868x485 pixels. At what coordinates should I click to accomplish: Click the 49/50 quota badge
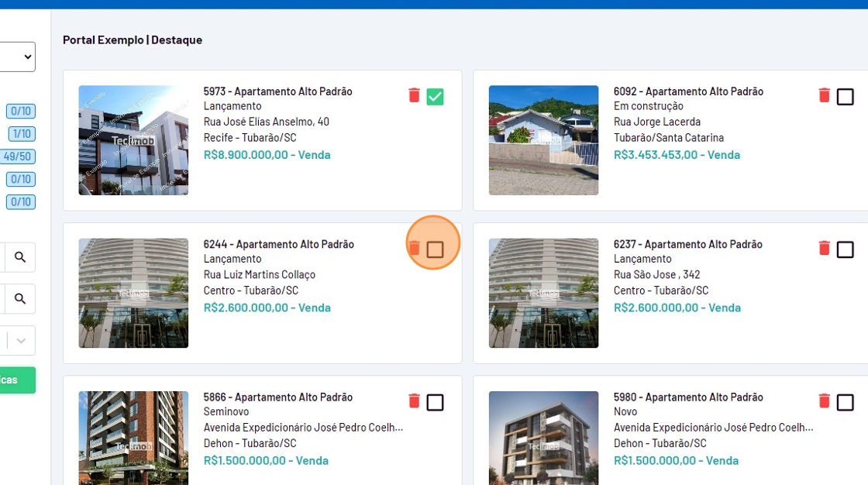18,157
